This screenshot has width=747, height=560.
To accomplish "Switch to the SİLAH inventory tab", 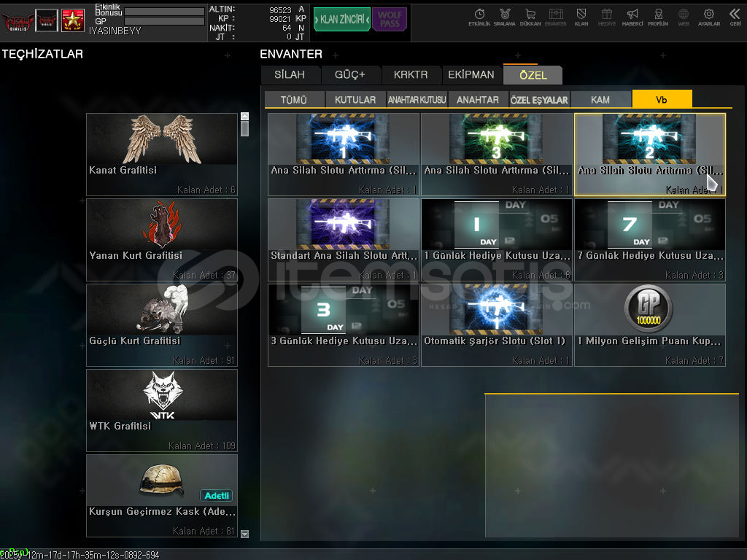I will [290, 75].
